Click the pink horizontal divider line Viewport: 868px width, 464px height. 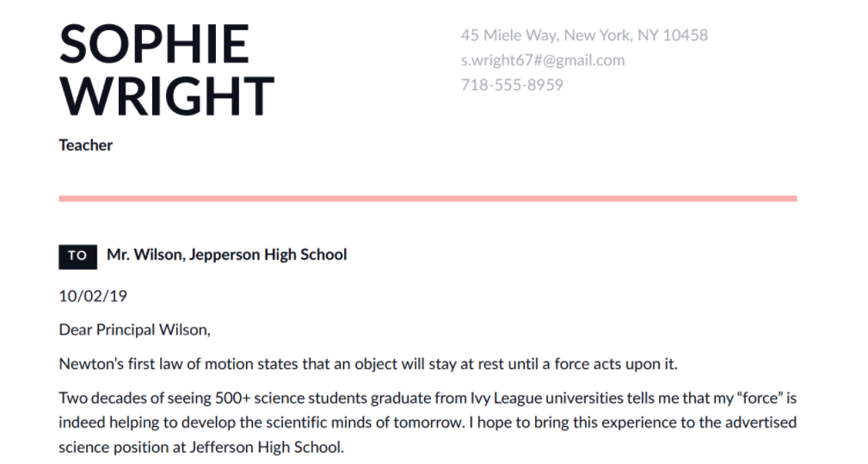(428, 199)
